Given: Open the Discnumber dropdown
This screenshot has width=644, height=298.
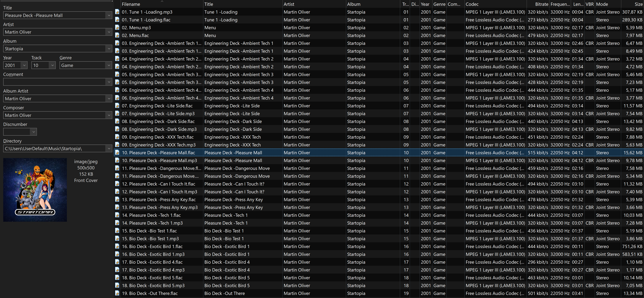Looking at the screenshot, I should (33, 132).
